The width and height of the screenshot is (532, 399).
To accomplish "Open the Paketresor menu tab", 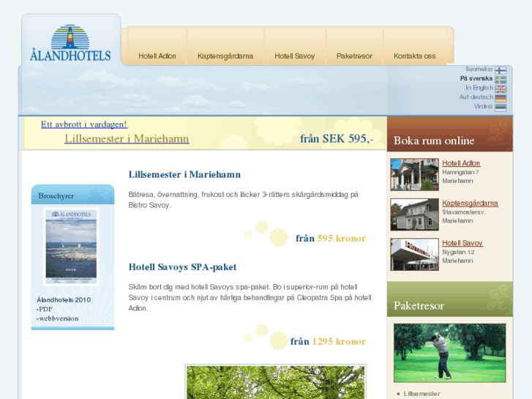I will pos(354,56).
